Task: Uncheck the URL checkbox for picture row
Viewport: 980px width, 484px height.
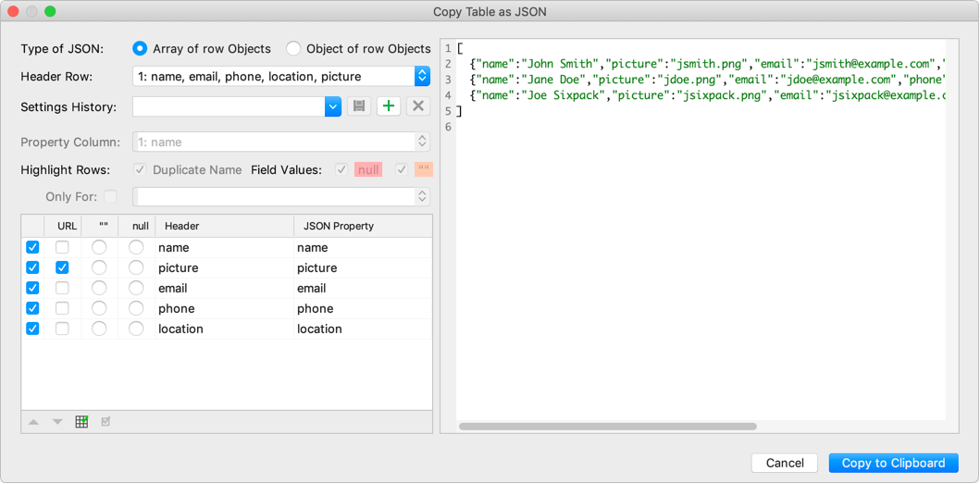Action: pyautogui.click(x=63, y=267)
